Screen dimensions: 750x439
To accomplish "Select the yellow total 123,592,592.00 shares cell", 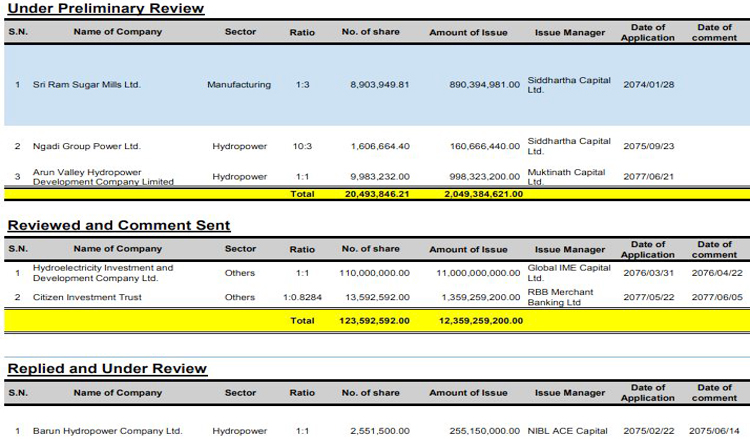I will point(372,321).
